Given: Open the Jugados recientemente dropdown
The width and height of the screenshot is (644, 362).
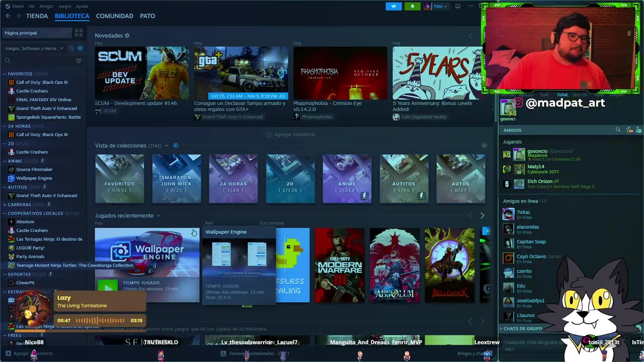Looking at the screenshot, I should coord(158,216).
